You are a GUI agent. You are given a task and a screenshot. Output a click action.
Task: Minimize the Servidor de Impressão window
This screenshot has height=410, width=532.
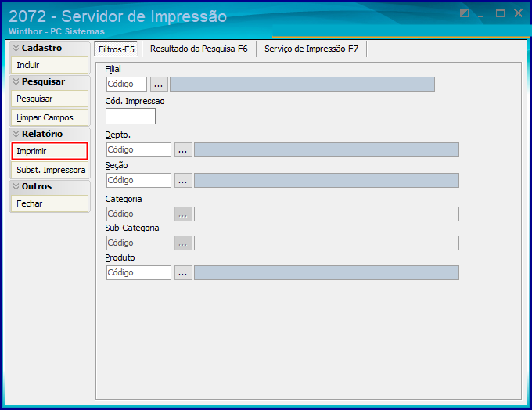(481, 15)
